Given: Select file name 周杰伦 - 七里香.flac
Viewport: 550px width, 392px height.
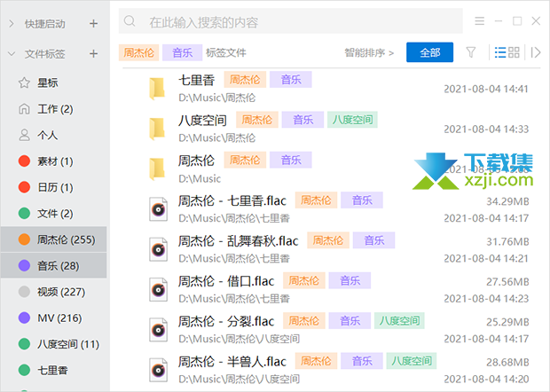Looking at the screenshot, I should (232, 201).
